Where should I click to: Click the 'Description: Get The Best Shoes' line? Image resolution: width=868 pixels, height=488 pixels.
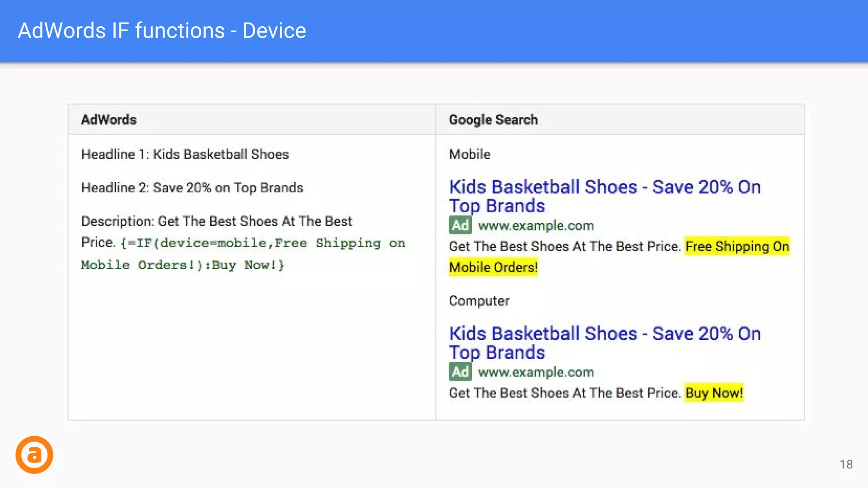pyautogui.click(x=217, y=221)
